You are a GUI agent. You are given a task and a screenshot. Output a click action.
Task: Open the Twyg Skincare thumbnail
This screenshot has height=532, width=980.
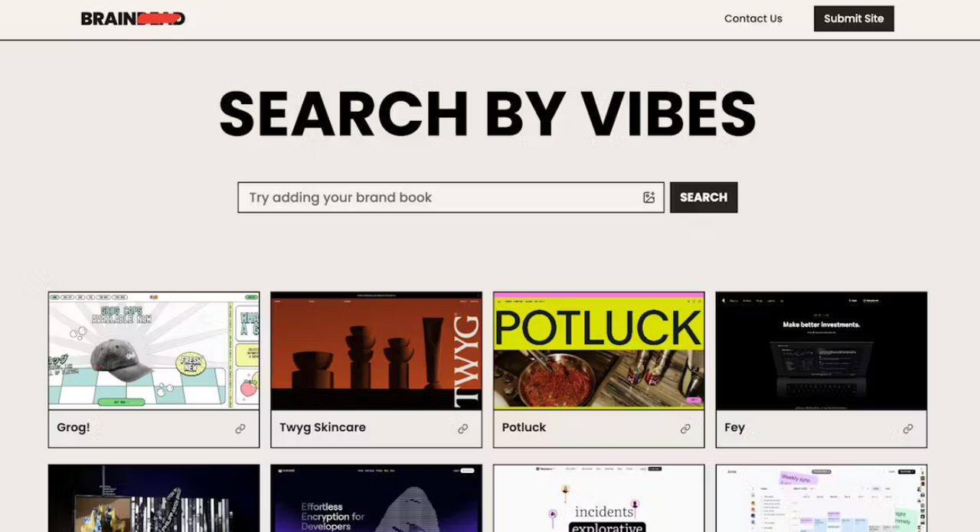tap(376, 351)
